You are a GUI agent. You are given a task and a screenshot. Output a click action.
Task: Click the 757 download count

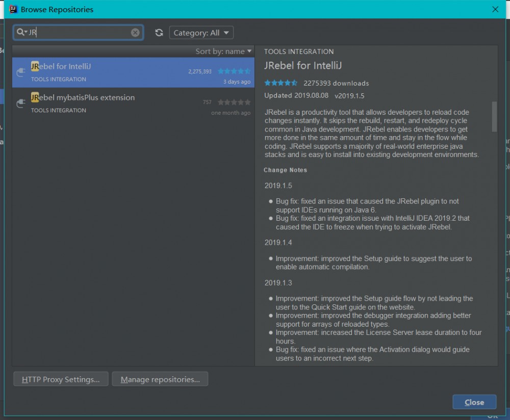207,102
